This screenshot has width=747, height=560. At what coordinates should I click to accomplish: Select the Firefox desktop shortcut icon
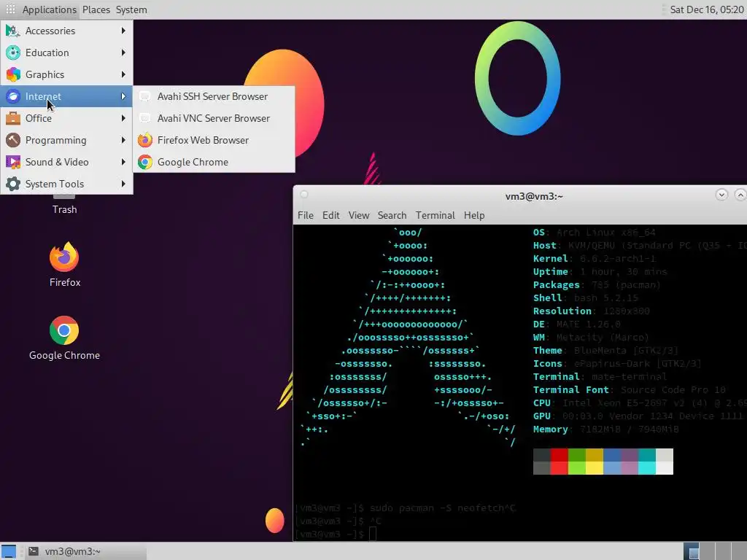(64, 257)
